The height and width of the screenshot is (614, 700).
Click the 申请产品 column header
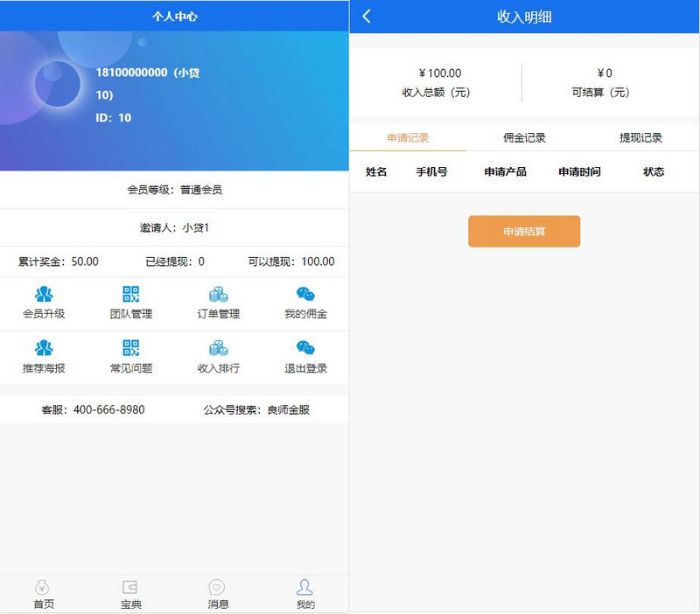coord(506,171)
